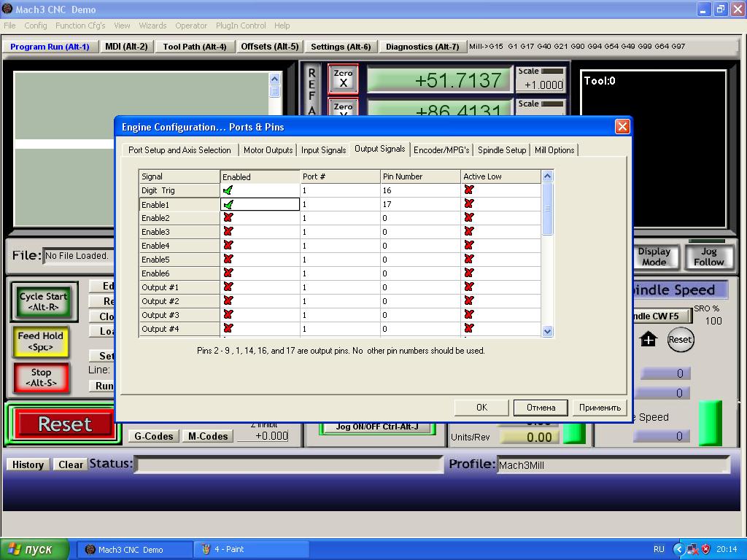Screen dimensions: 747x560
Task: Open the Encoder/MPG's tab
Action: 441,150
